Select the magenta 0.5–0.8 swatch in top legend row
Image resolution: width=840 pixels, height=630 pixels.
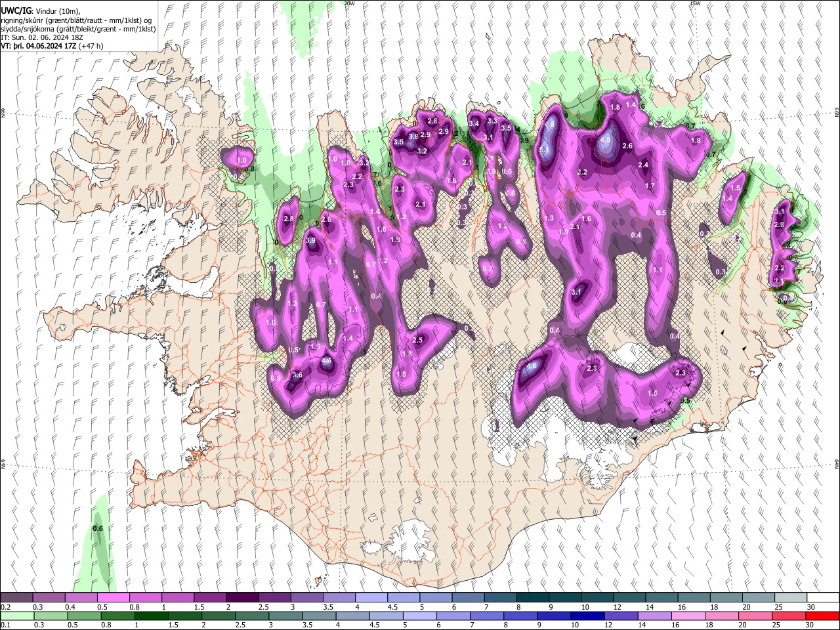click(113, 598)
